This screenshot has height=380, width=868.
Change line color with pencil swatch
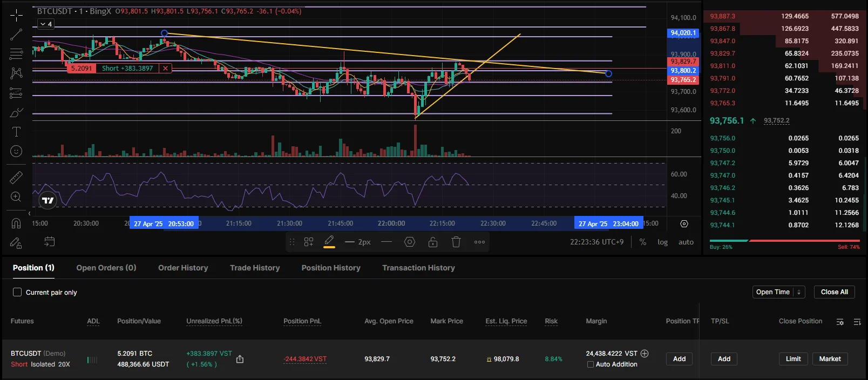(329, 242)
